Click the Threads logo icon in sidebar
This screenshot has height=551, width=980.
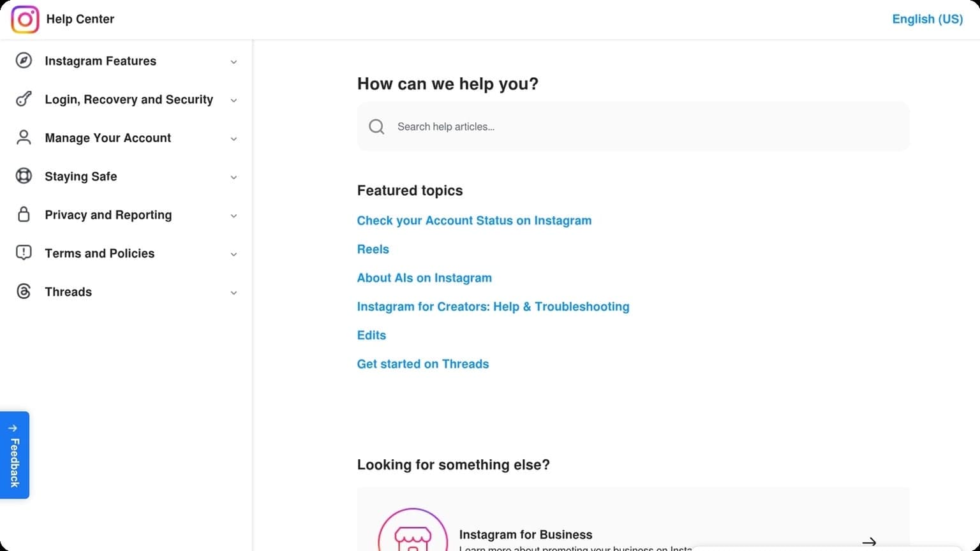[x=24, y=291]
